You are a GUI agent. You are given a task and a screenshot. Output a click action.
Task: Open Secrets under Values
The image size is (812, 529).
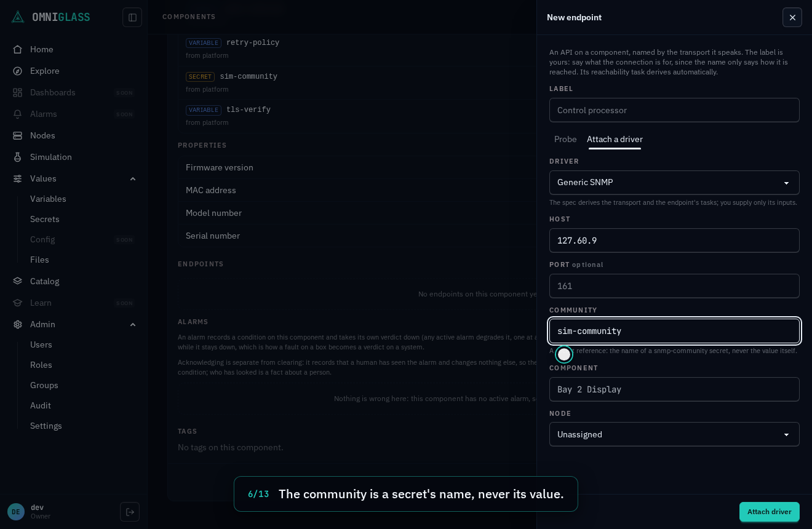pyautogui.click(x=45, y=219)
